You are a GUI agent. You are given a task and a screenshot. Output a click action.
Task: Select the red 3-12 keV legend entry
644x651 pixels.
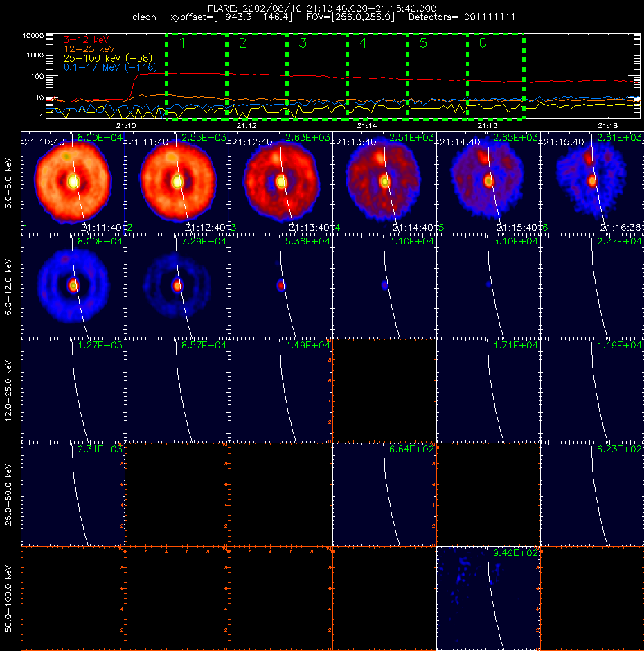coord(87,40)
